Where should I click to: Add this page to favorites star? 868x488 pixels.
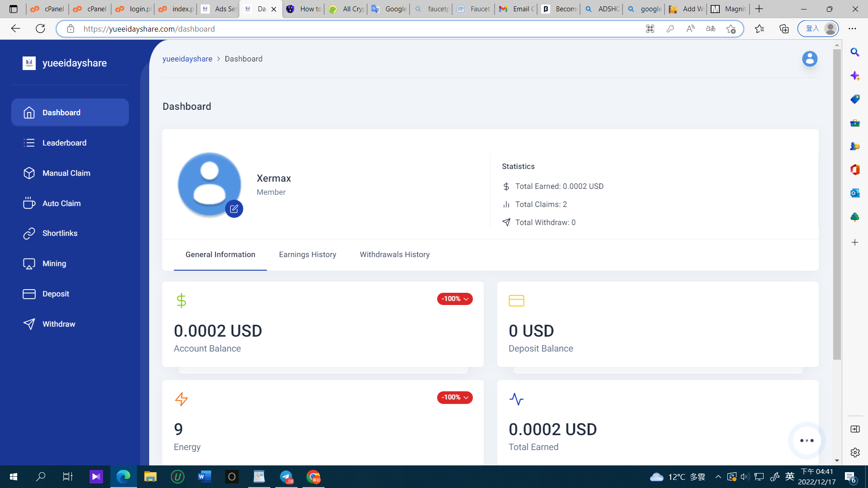pos(731,29)
